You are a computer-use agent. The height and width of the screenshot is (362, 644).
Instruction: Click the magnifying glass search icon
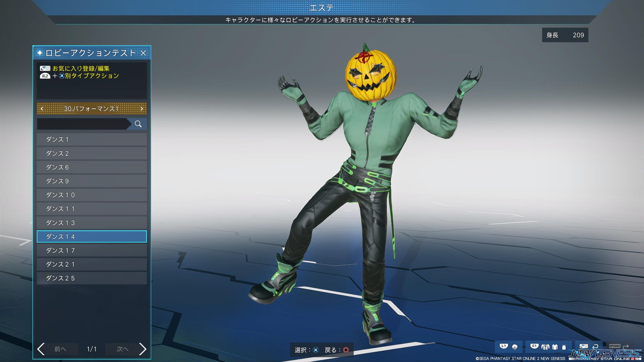(138, 124)
